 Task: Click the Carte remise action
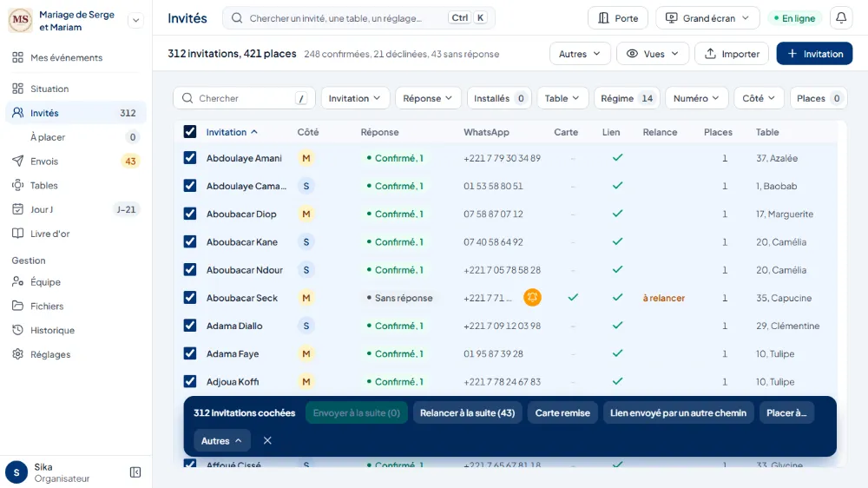(562, 412)
